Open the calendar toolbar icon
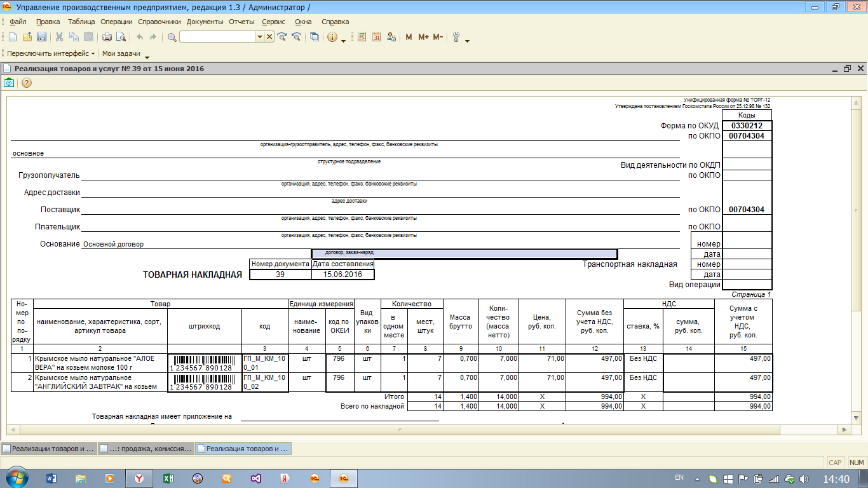 pyautogui.click(x=376, y=37)
